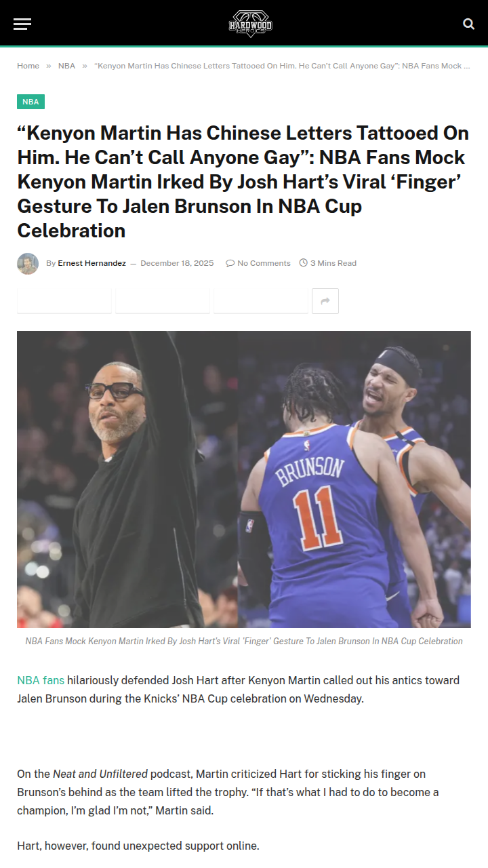Click the clock icon beside 3 Mins Read
The height and width of the screenshot is (868, 488).
(304, 263)
